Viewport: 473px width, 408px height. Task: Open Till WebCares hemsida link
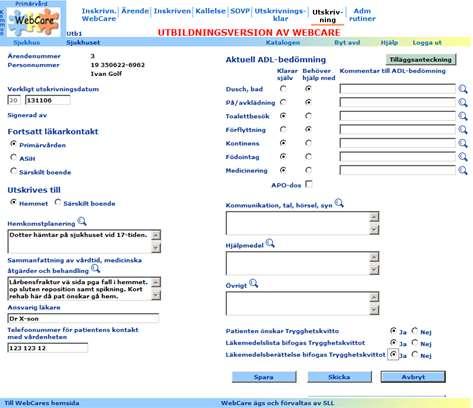click(42, 403)
